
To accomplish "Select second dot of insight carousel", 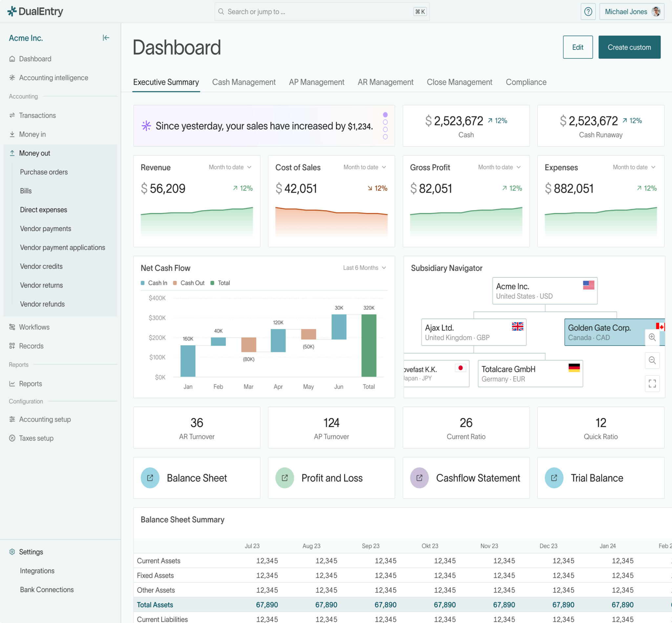I will tap(385, 122).
